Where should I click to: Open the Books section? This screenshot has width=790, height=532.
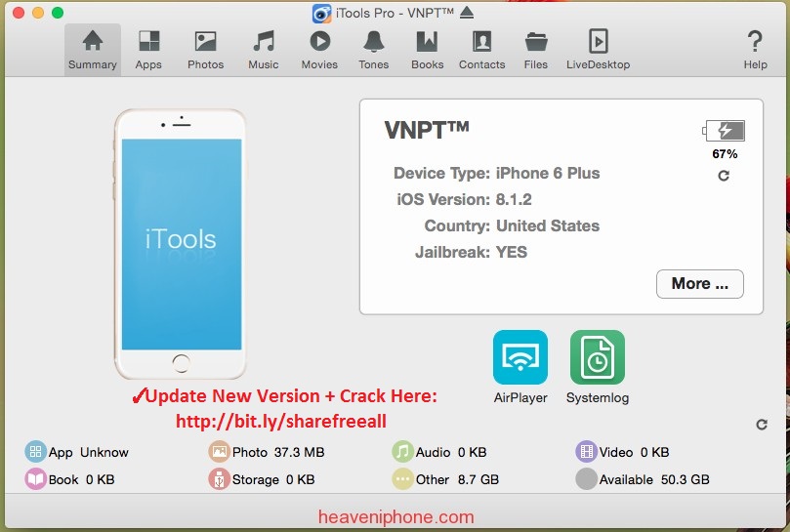(428, 50)
